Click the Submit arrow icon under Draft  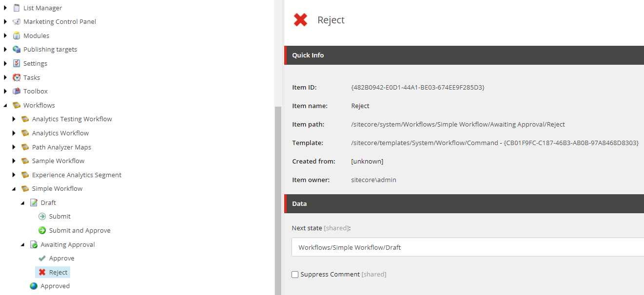pos(42,216)
